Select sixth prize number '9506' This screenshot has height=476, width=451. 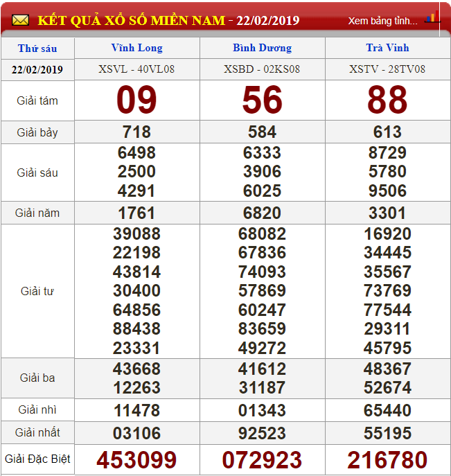pos(387,191)
